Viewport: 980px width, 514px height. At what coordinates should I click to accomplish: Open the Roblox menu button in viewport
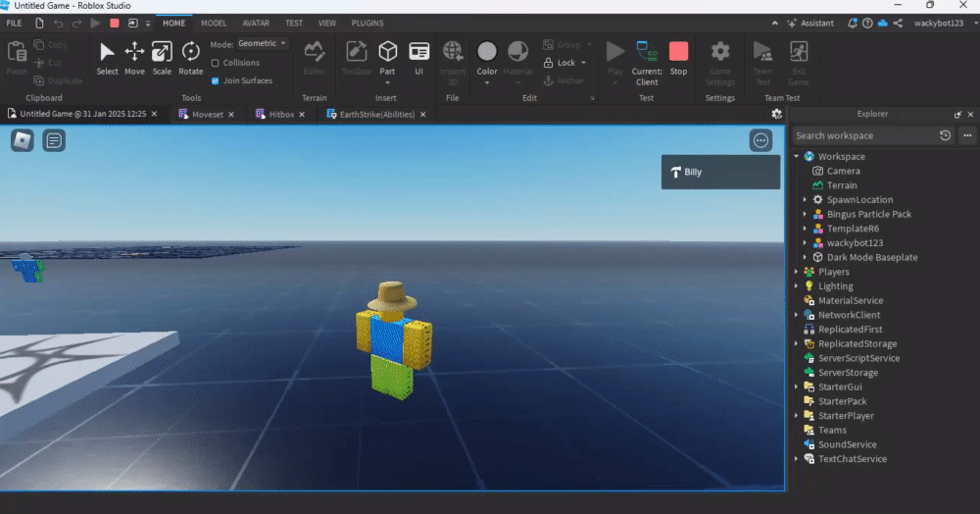click(x=23, y=140)
